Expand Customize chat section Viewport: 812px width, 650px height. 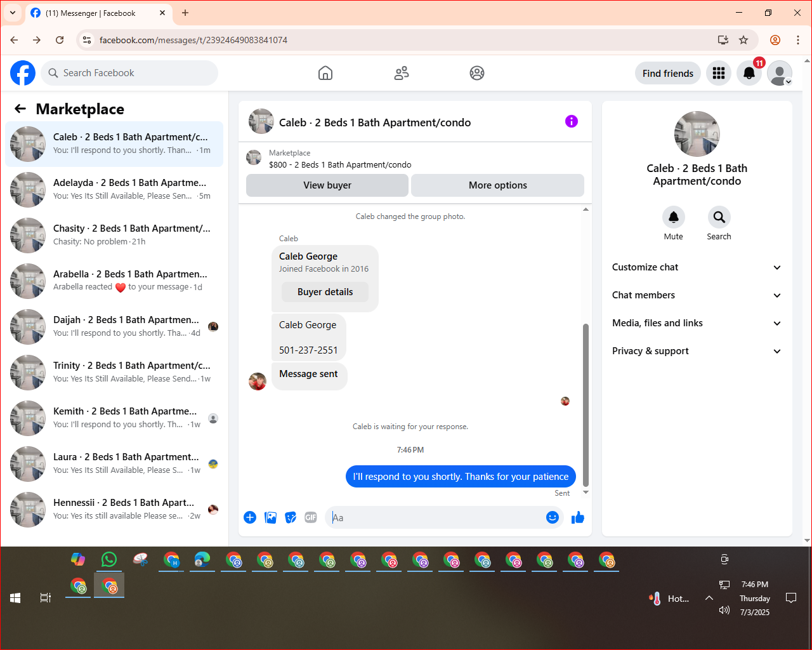click(x=697, y=267)
